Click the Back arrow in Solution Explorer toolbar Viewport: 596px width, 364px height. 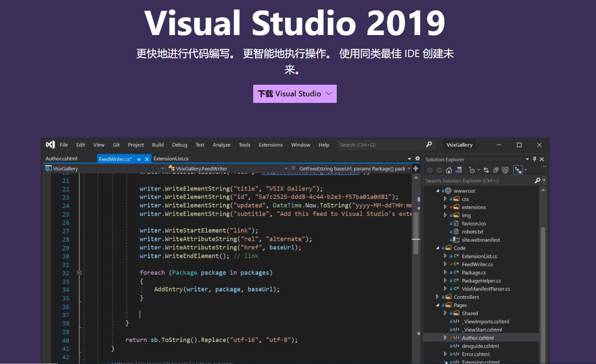pos(430,170)
